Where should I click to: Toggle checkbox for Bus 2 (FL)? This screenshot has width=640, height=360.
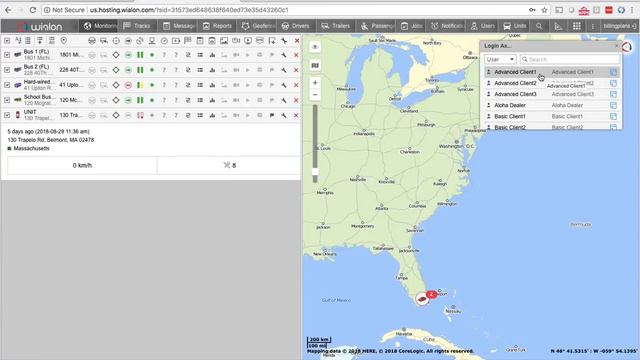pos(7,70)
